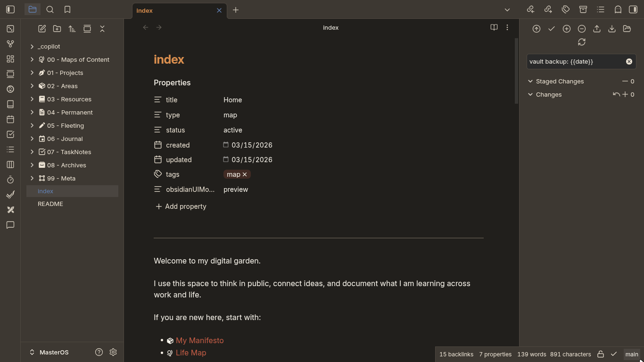Click the stopwatch timer ribbon icon
This screenshot has width=644, height=362.
pos(10,180)
